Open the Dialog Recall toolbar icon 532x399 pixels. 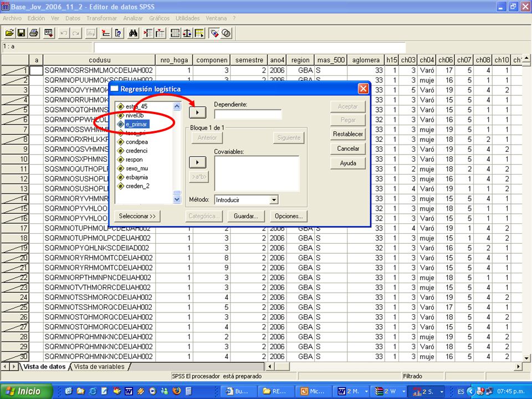pos(49,33)
